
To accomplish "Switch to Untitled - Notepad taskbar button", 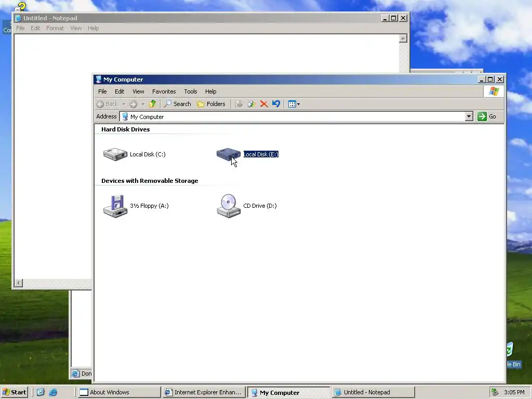I will (x=373, y=392).
